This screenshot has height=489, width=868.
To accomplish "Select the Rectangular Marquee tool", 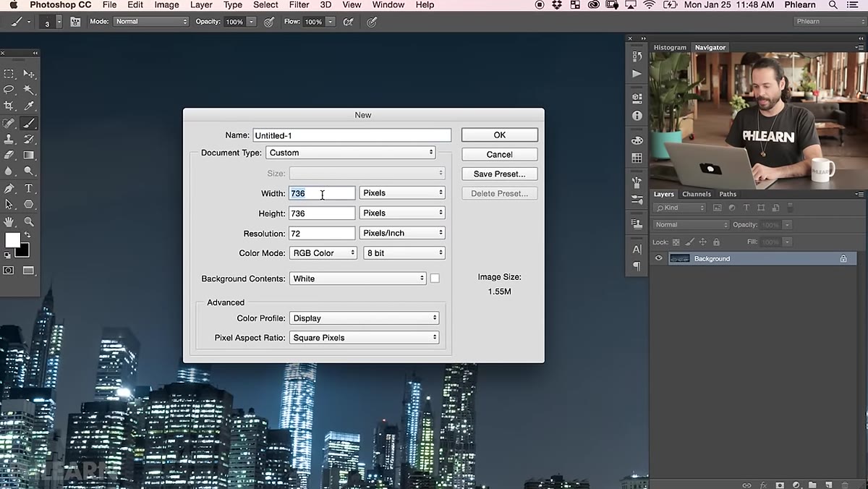I will pos(9,74).
